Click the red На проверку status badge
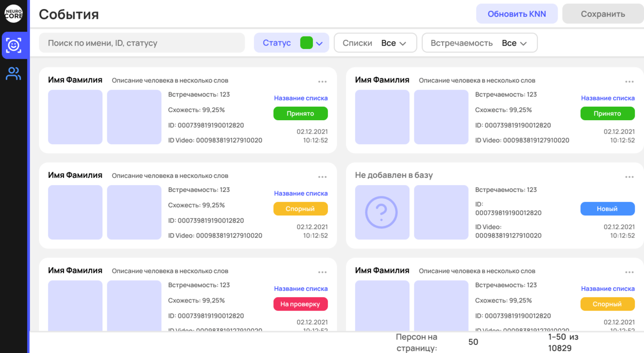The height and width of the screenshot is (353, 644). click(300, 304)
